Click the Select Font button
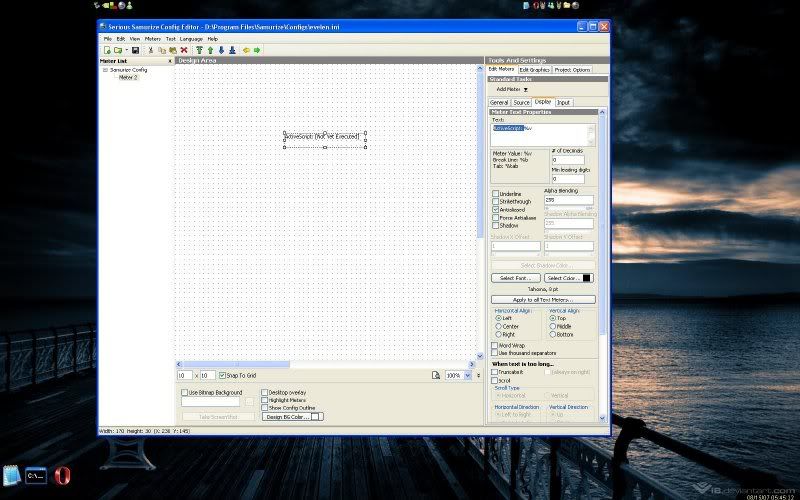 point(516,278)
